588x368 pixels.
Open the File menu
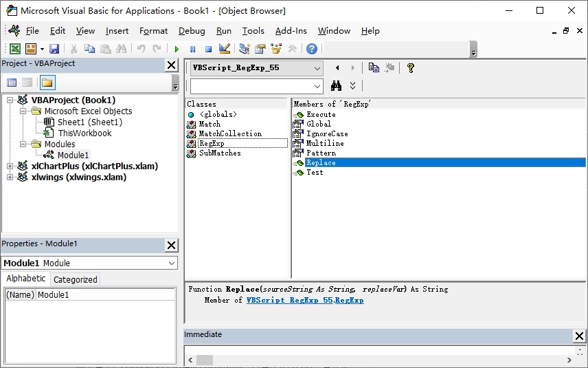[x=32, y=31]
